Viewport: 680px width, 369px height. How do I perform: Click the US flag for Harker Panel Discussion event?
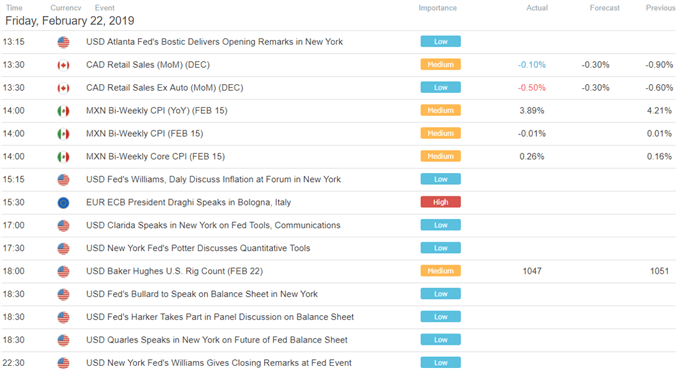(x=63, y=317)
